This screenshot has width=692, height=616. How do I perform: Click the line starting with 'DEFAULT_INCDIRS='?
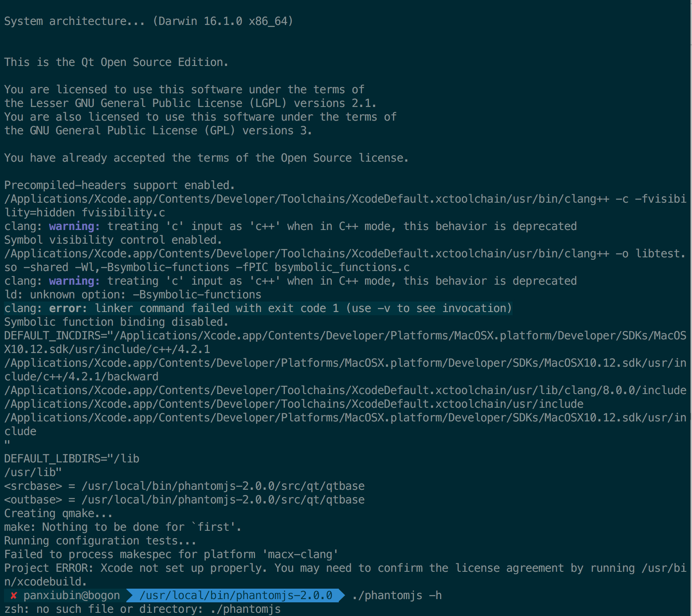pyautogui.click(x=345, y=336)
